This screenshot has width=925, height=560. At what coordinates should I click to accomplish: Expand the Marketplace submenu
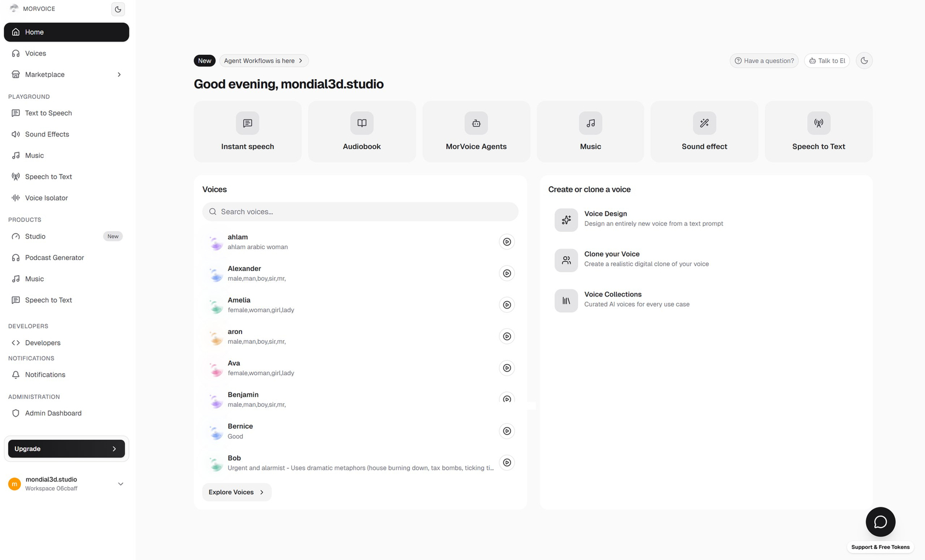point(119,75)
